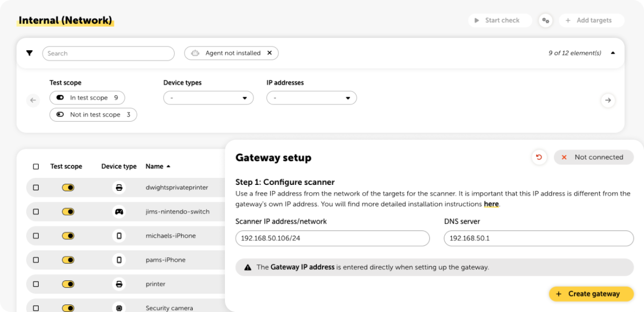Toggle test scope for michaels-iPhone
Screen dimensions: 644x312
68,236
